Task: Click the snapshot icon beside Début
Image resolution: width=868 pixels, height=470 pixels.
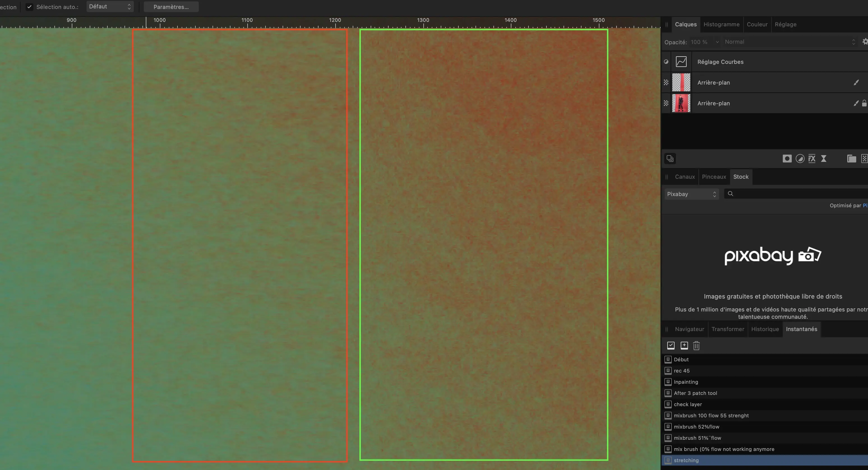Action: point(668,359)
